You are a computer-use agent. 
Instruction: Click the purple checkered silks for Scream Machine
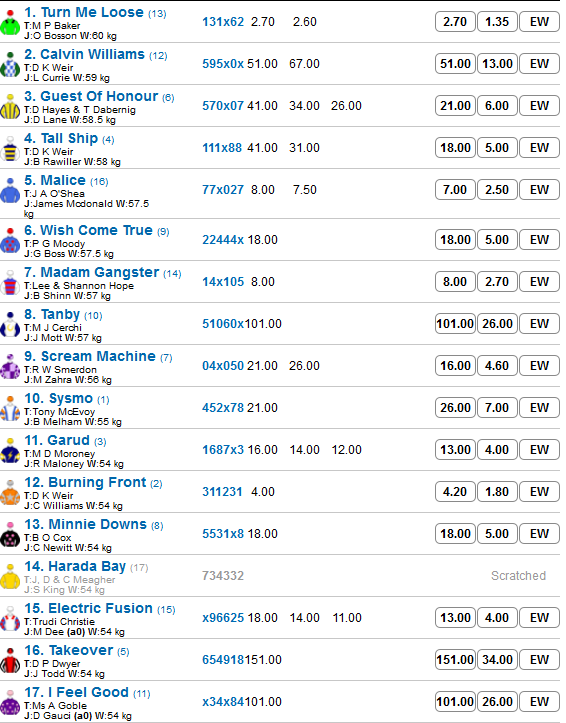(10, 367)
